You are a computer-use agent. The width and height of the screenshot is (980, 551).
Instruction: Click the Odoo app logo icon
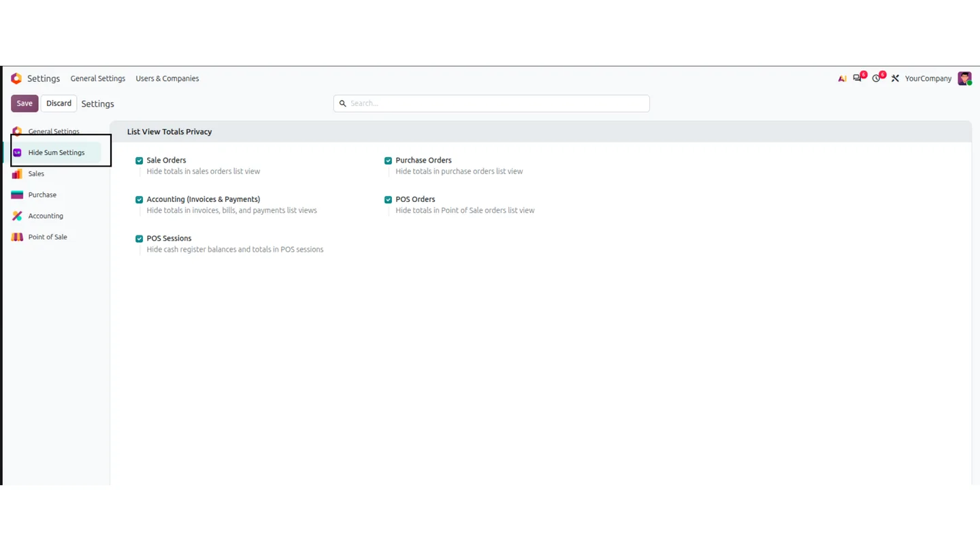16,78
